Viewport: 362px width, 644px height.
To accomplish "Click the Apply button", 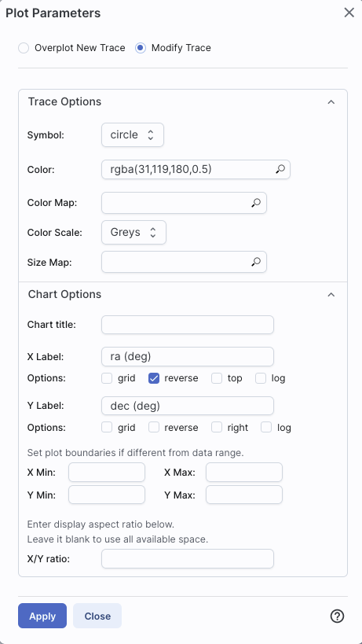I will [x=42, y=616].
